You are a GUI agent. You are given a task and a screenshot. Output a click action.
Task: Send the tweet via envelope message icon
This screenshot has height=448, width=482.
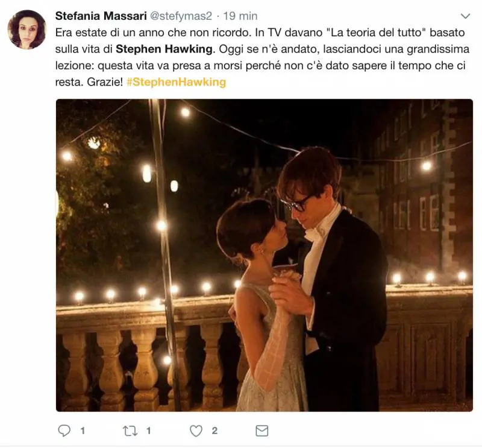click(262, 431)
